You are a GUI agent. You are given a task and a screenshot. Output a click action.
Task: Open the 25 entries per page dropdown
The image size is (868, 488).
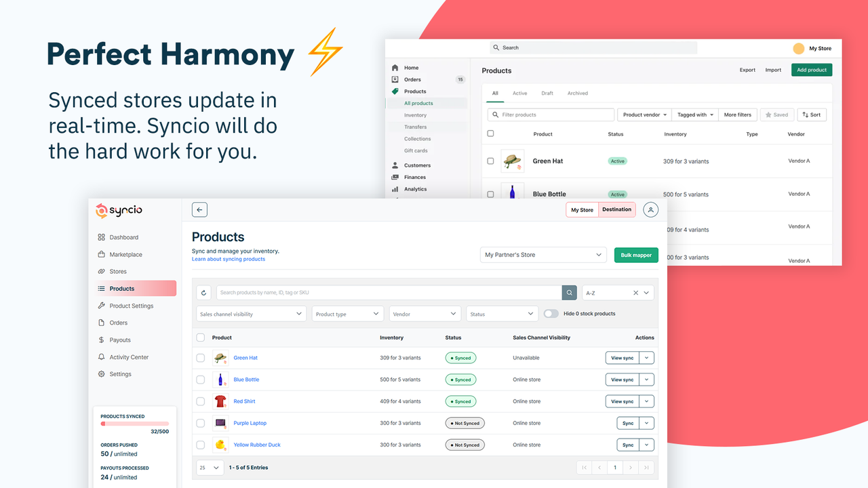tap(210, 468)
